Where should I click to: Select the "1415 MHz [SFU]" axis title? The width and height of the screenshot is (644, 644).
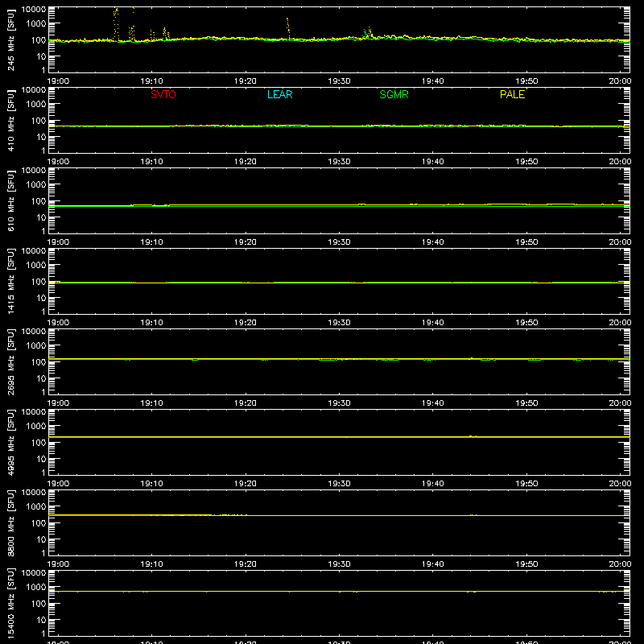pos(10,281)
